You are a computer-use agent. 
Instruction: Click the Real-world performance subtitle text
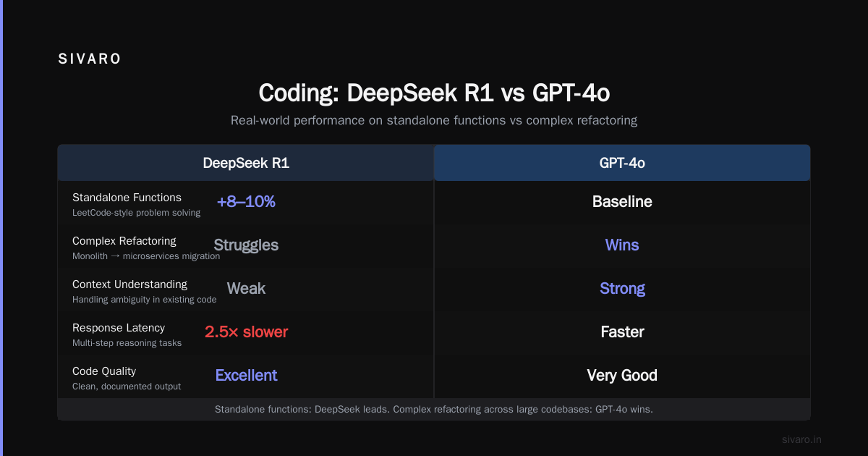pyautogui.click(x=434, y=120)
